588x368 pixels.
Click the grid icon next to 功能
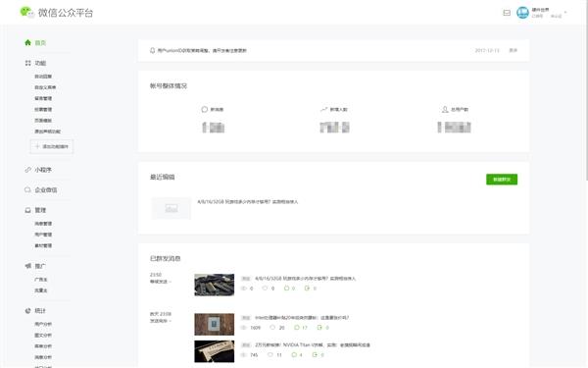[x=27, y=63]
